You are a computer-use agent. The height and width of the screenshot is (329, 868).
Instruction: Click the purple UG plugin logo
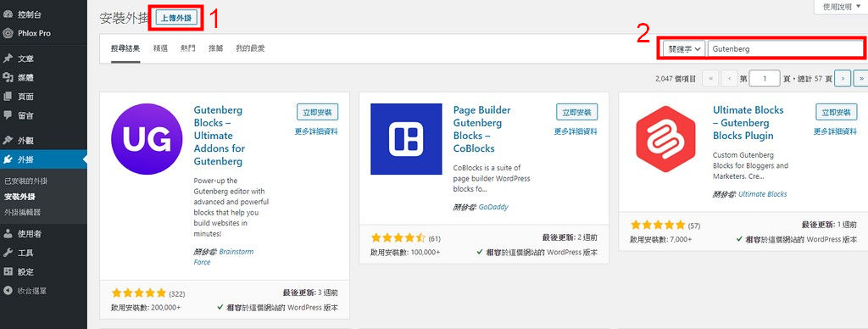pyautogui.click(x=147, y=139)
